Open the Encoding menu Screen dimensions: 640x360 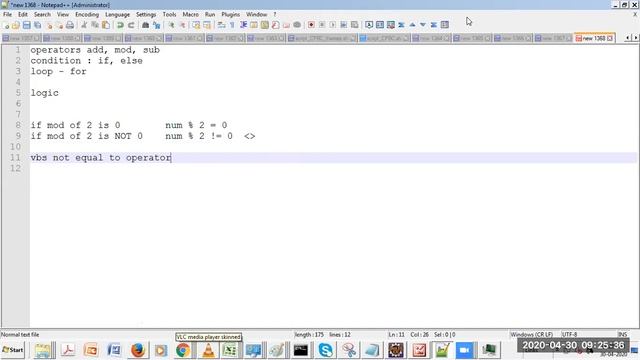[x=87, y=14]
